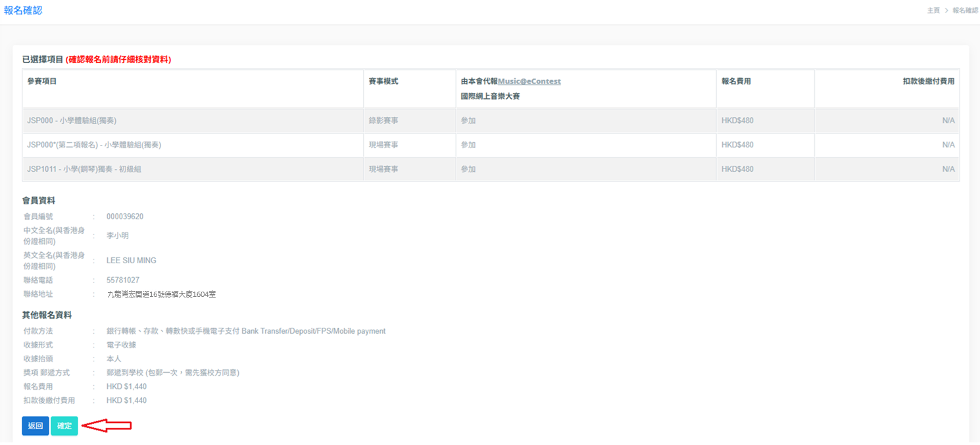Click N/A in the 錄影賽事 row
This screenshot has height=445, width=980.
[x=948, y=121]
